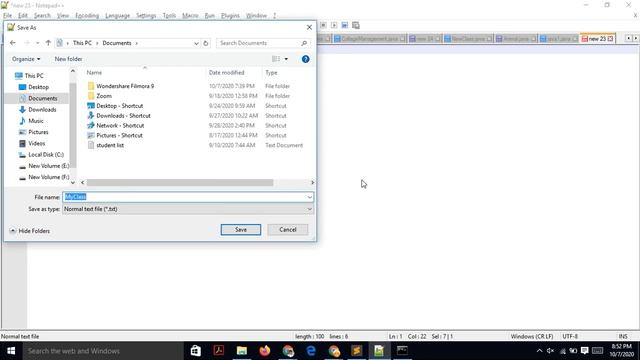Open Sublime Text from the taskbar

pos(357,351)
